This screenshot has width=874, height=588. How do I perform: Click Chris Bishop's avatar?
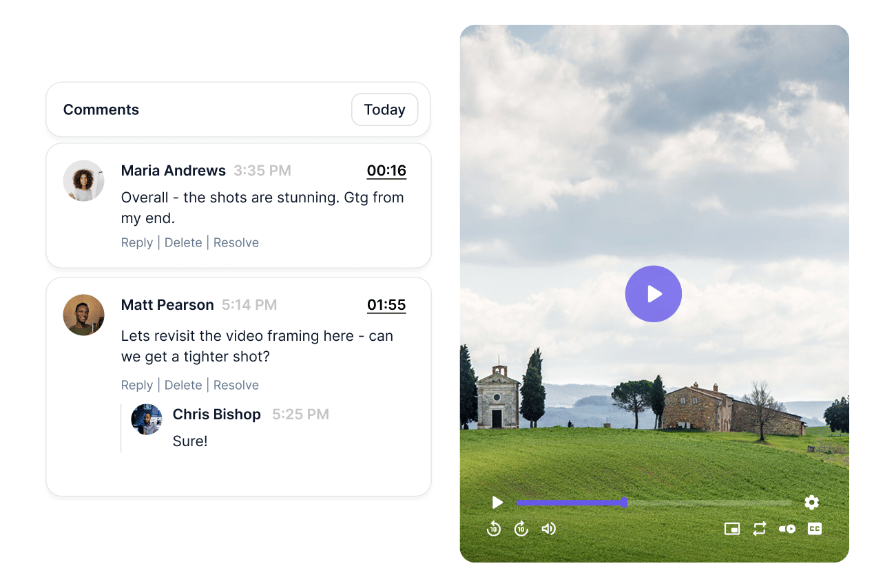[x=147, y=419]
